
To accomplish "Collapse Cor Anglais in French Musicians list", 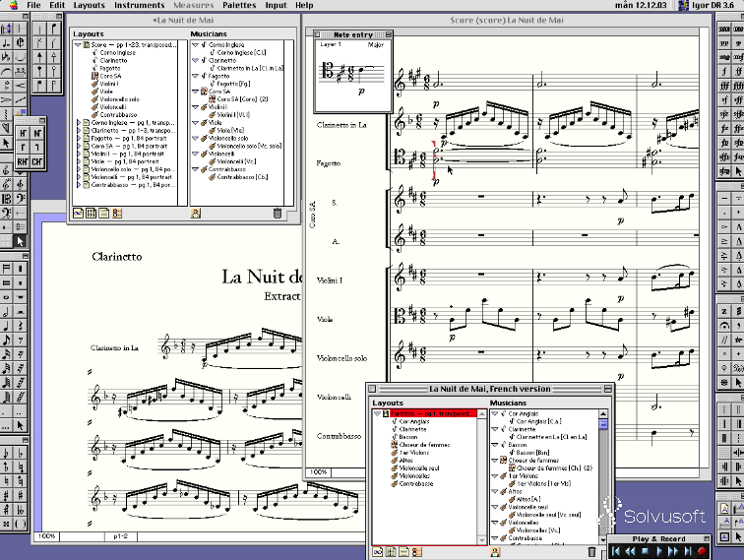I will tap(494, 413).
